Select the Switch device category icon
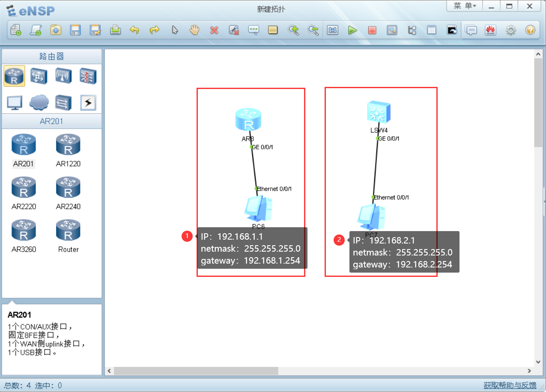The image size is (546, 392). pos(39,76)
